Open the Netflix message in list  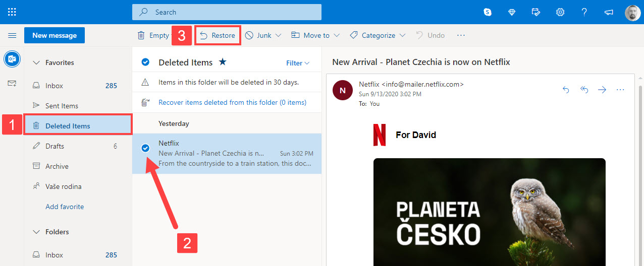(227, 154)
